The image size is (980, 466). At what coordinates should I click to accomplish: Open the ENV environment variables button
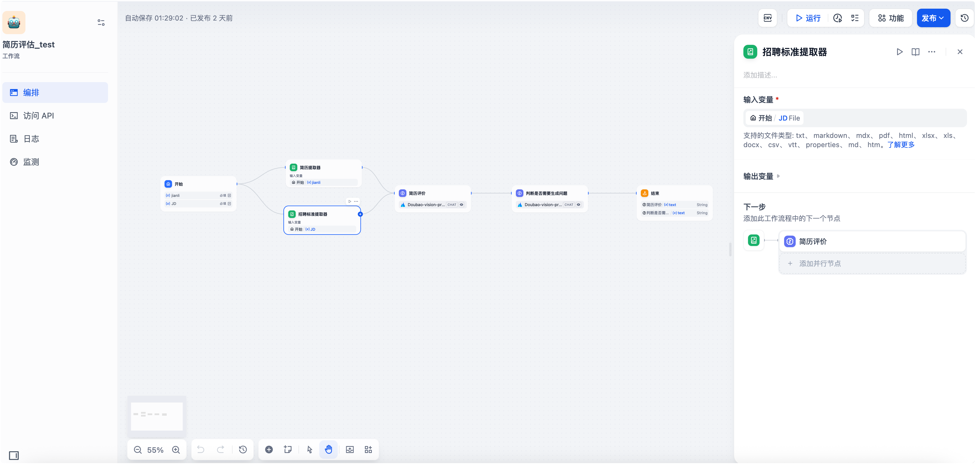tap(768, 18)
